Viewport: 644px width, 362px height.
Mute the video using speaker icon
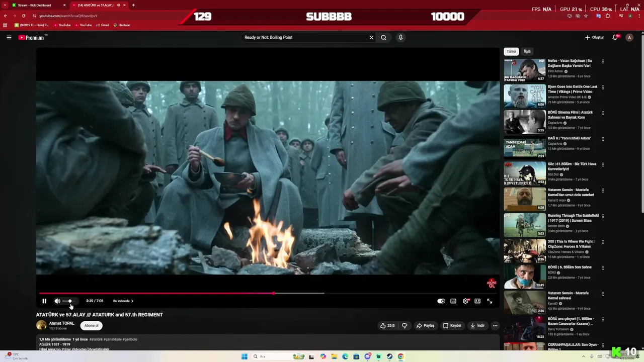pos(57,301)
